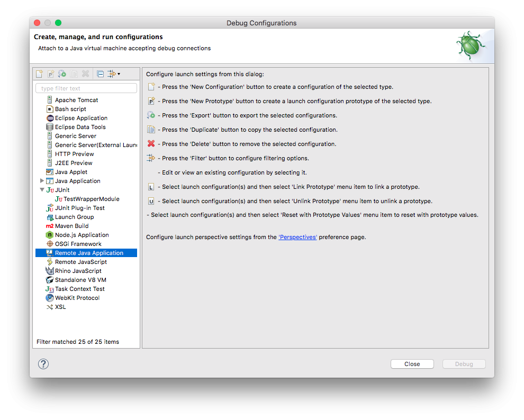Click the Close button
Viewport: 524px width, 420px height.
412,364
